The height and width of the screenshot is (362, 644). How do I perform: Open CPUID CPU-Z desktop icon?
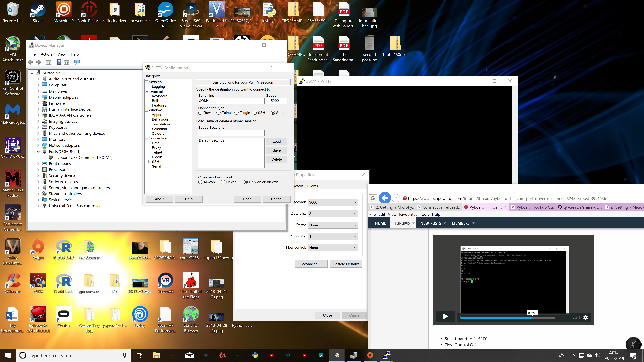(x=13, y=147)
